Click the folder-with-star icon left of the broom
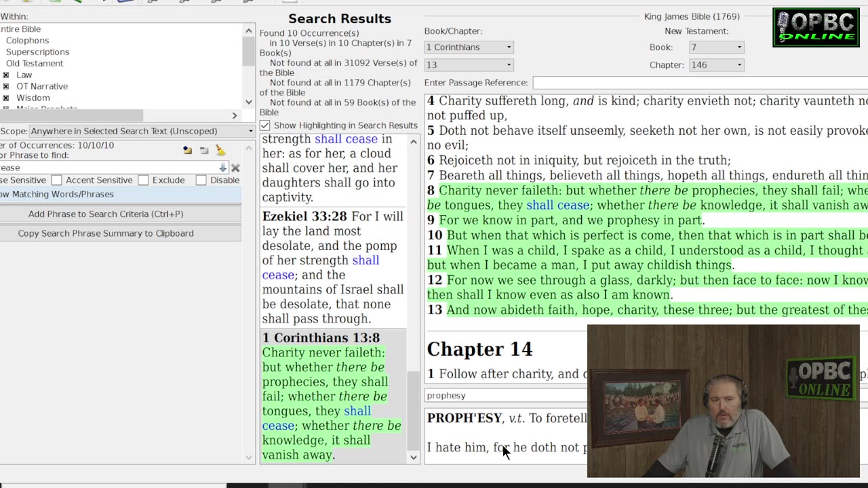The width and height of the screenshot is (868, 488). pyautogui.click(x=187, y=150)
